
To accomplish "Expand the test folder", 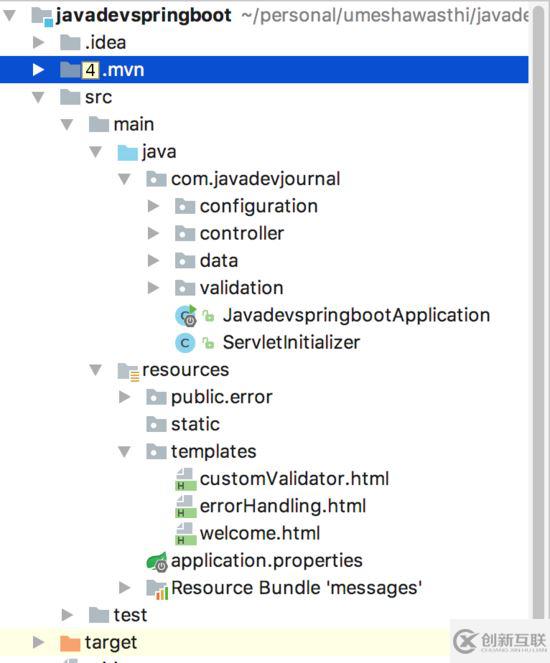I will [67, 615].
